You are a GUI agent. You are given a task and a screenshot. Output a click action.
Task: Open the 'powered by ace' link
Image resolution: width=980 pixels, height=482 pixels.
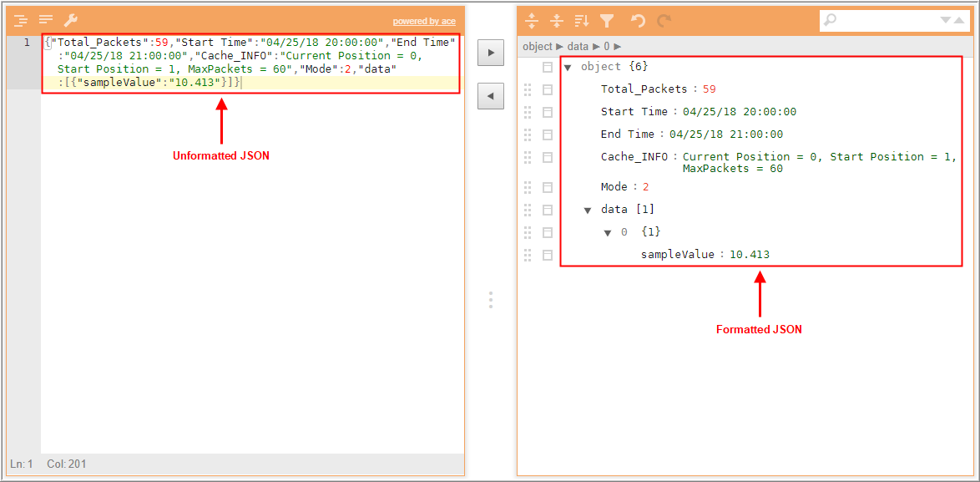[424, 22]
